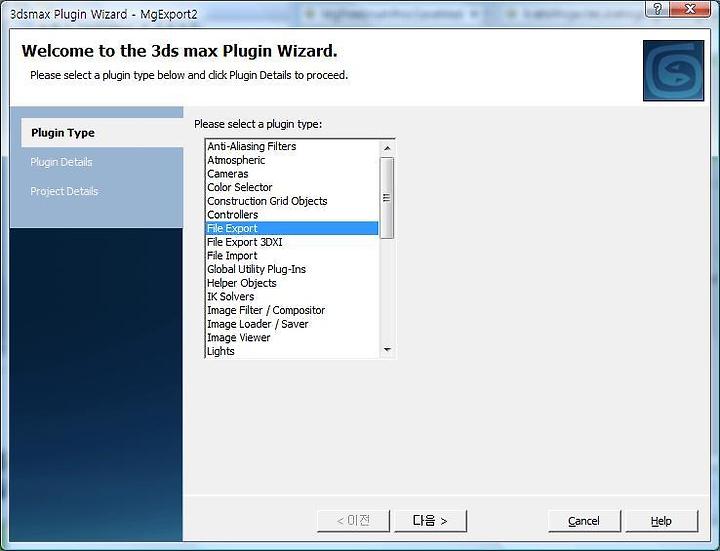This screenshot has height=551, width=720.
Task: Cancel the plugin wizard
Action: (x=584, y=521)
